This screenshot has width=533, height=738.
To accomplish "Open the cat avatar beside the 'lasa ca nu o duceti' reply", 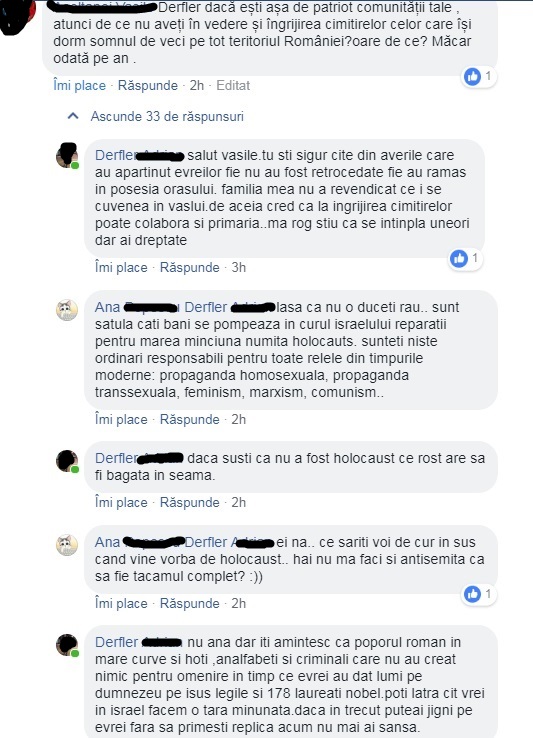I will [67, 310].
